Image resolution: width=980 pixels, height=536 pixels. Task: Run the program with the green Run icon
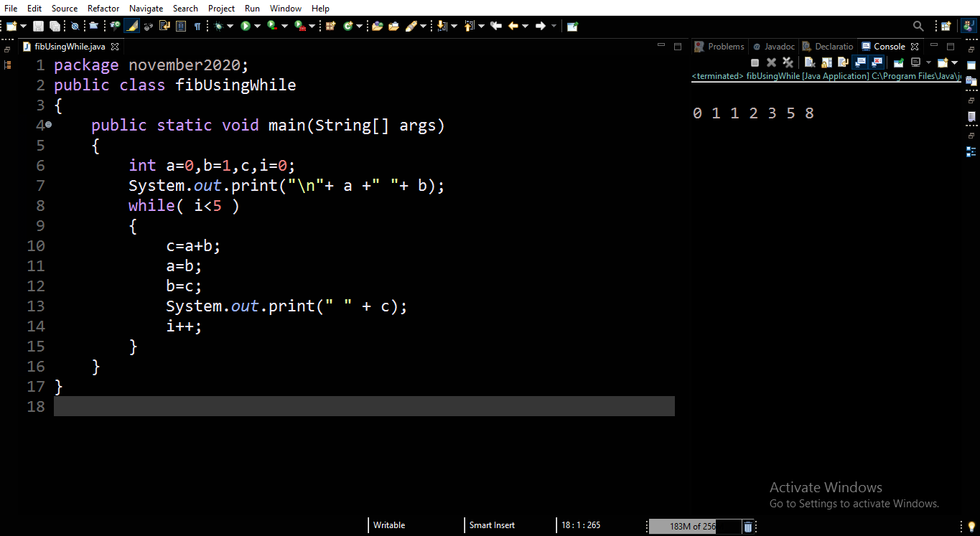click(246, 26)
